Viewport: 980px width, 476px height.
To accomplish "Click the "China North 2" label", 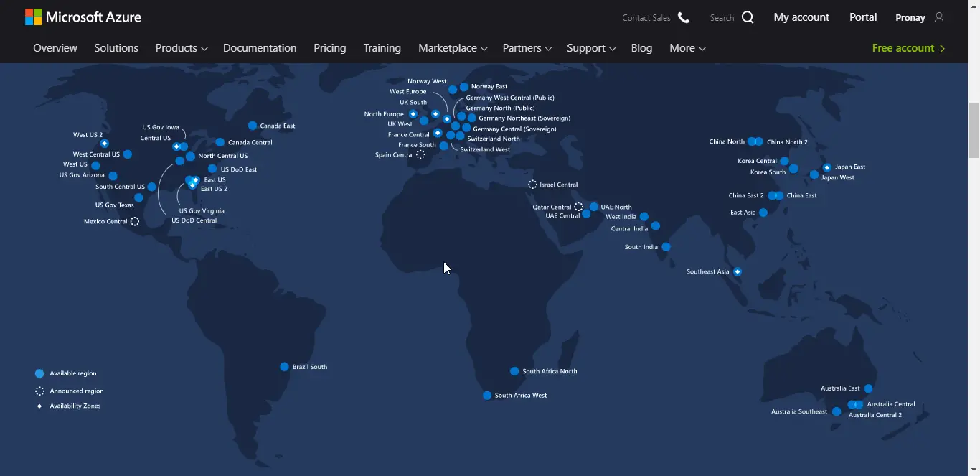I will click(x=787, y=142).
